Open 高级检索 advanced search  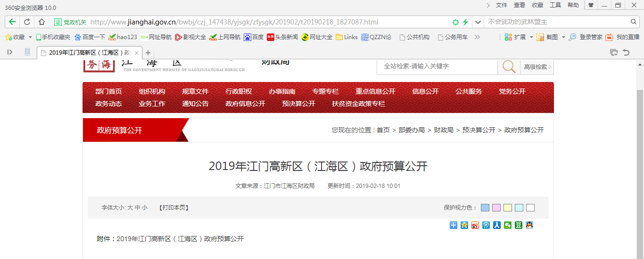(537, 67)
